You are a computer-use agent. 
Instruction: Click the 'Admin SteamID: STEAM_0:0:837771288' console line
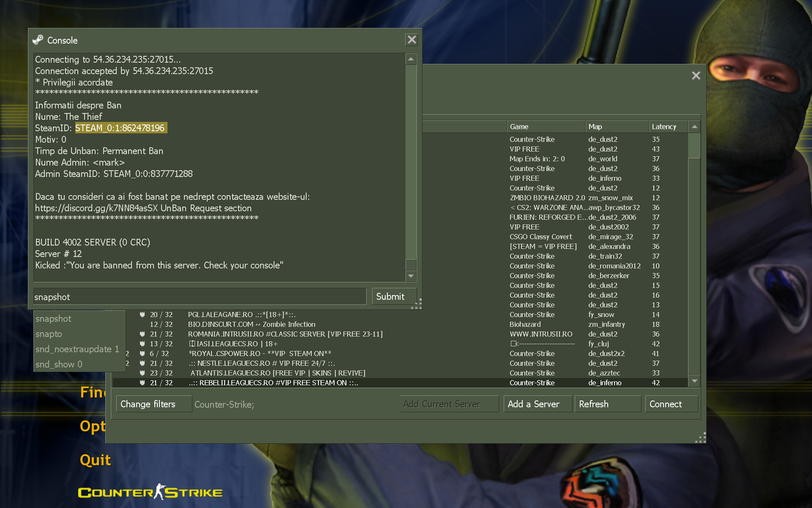[x=114, y=174]
